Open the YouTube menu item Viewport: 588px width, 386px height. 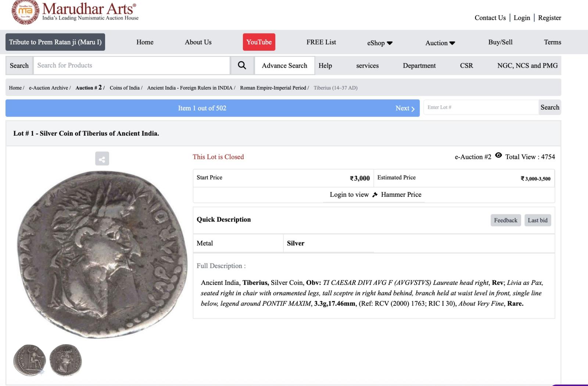coord(259,42)
